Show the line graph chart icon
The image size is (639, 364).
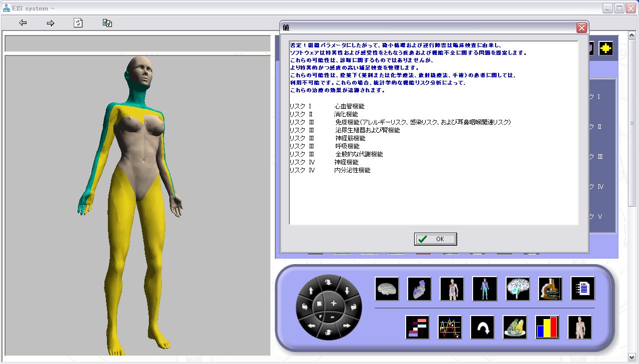(450, 327)
